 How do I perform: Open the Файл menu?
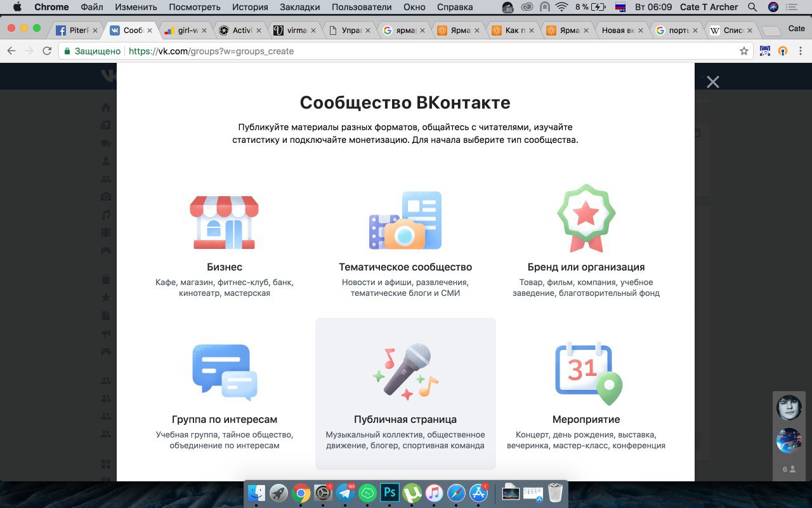tap(92, 7)
